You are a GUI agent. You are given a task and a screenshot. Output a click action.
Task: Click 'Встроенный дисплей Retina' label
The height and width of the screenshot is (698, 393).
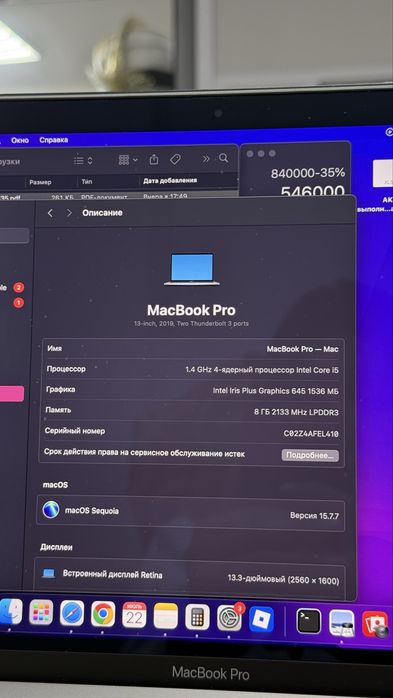point(113,574)
